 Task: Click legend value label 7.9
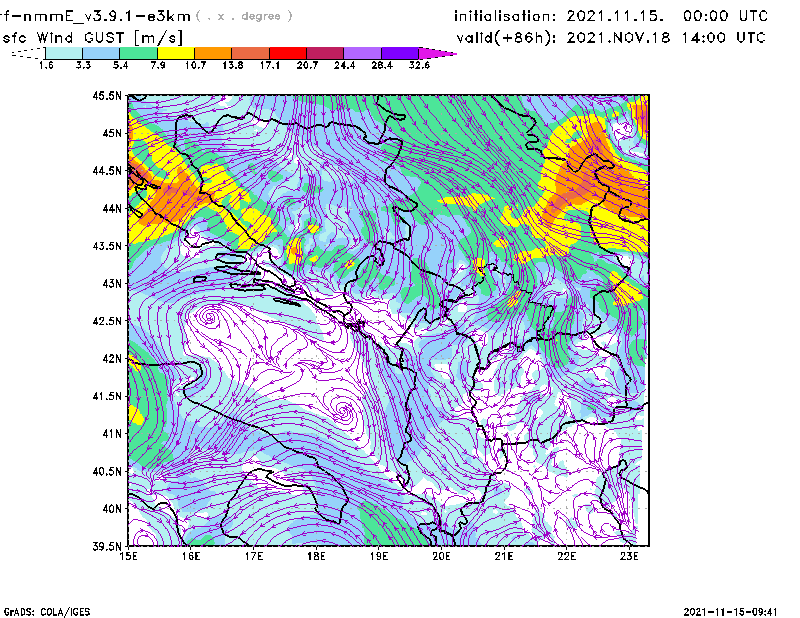158,65
